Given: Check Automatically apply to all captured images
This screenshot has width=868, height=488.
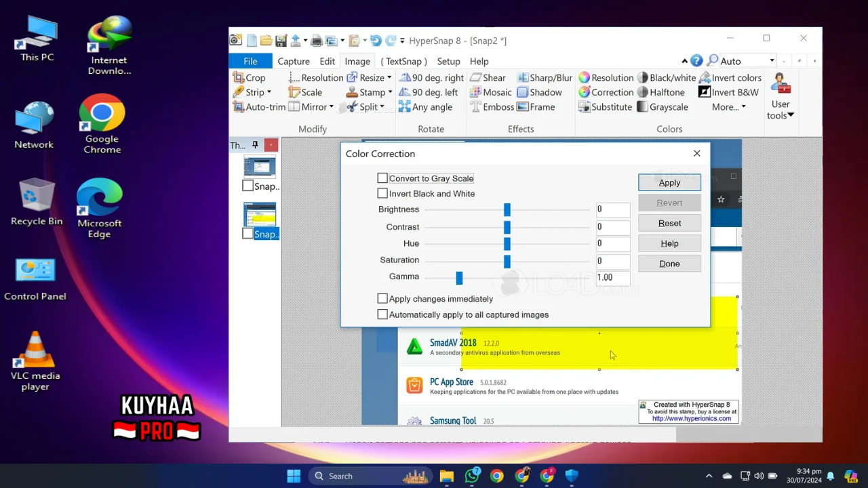Looking at the screenshot, I should pos(382,314).
